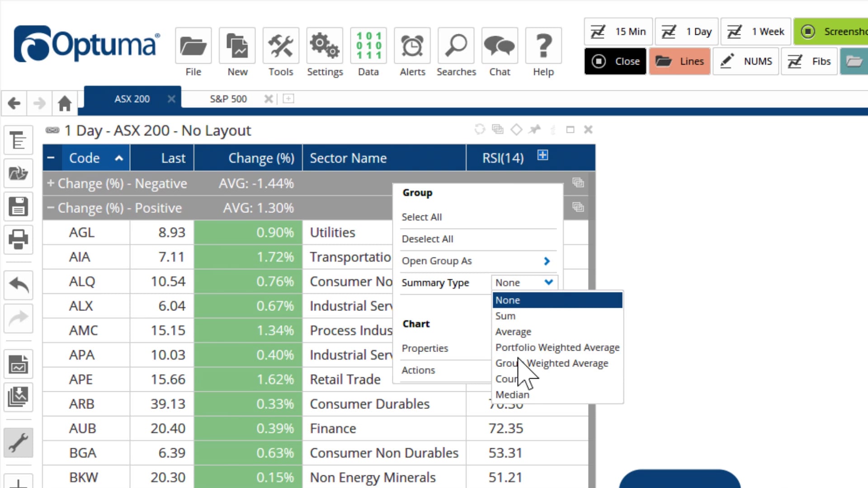Select None in summary type list
868x488 pixels.
click(x=557, y=300)
